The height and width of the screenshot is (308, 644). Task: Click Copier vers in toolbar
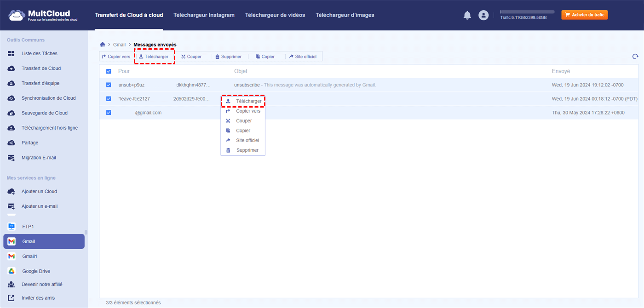(116, 57)
